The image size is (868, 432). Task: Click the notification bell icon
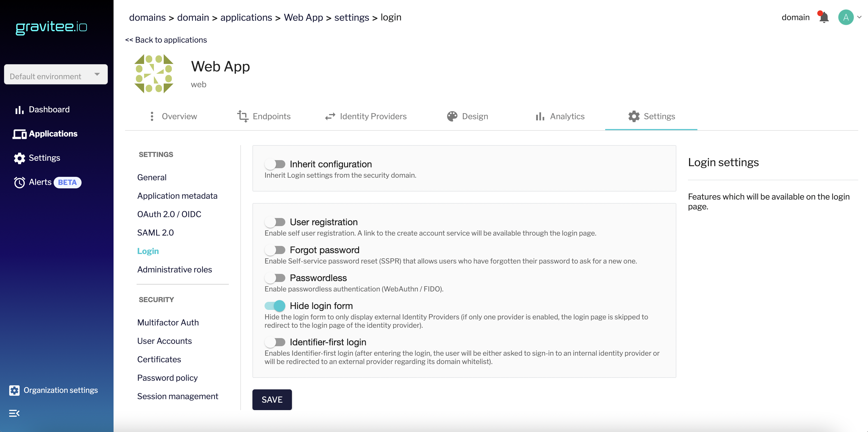pos(824,17)
